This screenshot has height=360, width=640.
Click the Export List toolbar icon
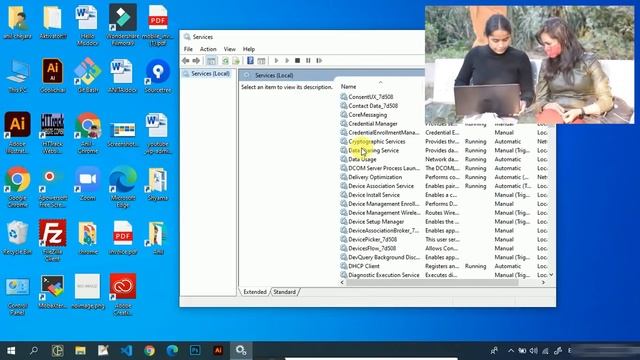coord(236,61)
